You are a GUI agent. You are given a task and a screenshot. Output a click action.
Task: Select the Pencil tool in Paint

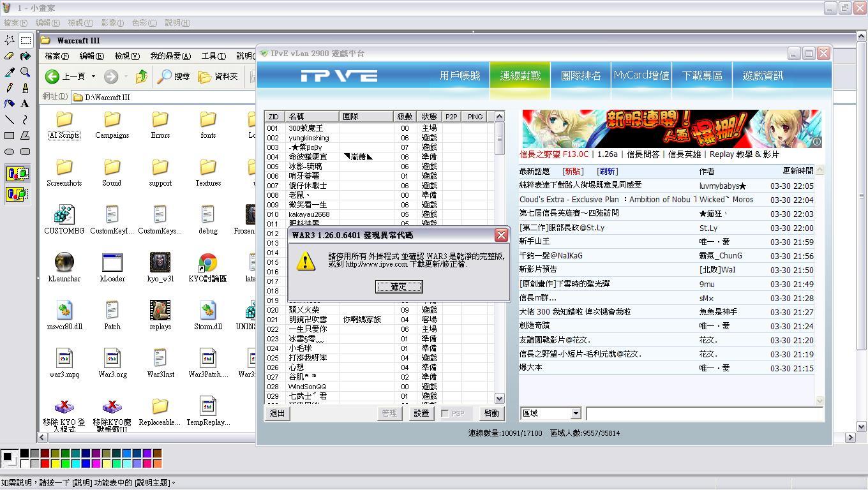10,88
